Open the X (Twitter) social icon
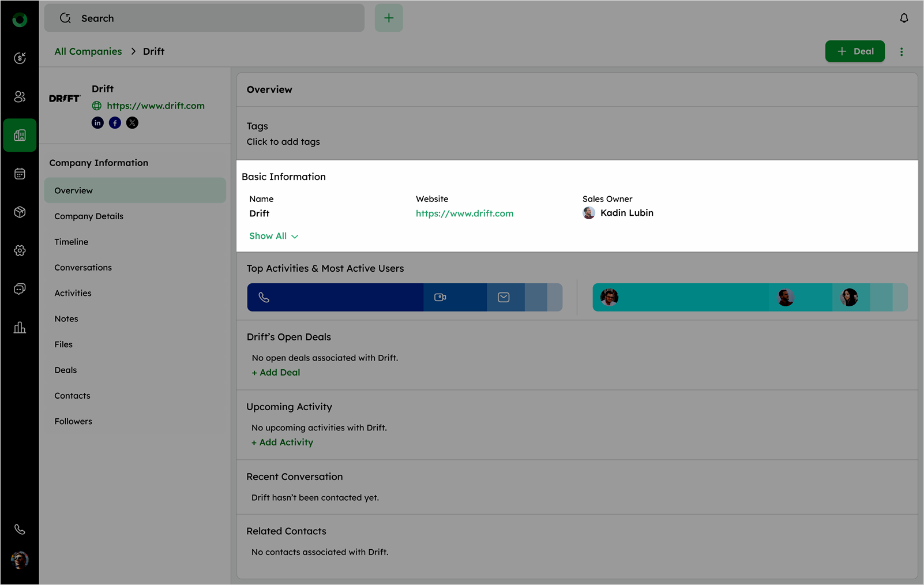 click(x=132, y=123)
